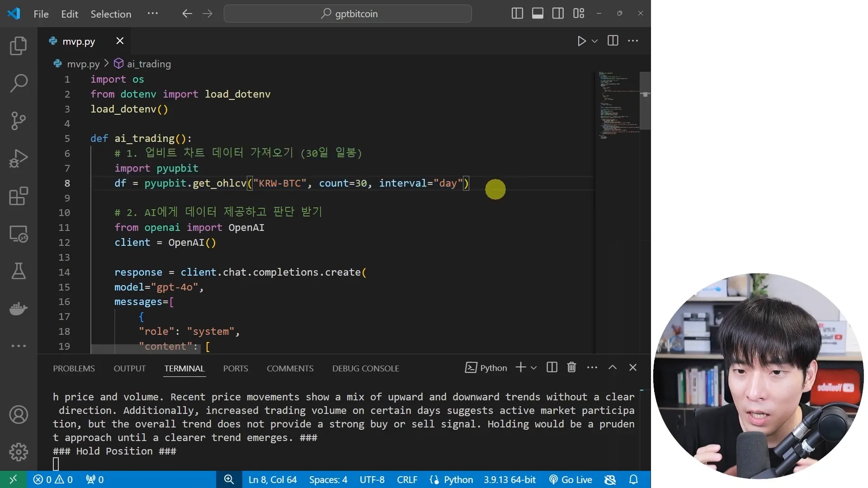This screenshot has height=488, width=868.
Task: Click the Search sidebar icon
Action: tap(19, 83)
